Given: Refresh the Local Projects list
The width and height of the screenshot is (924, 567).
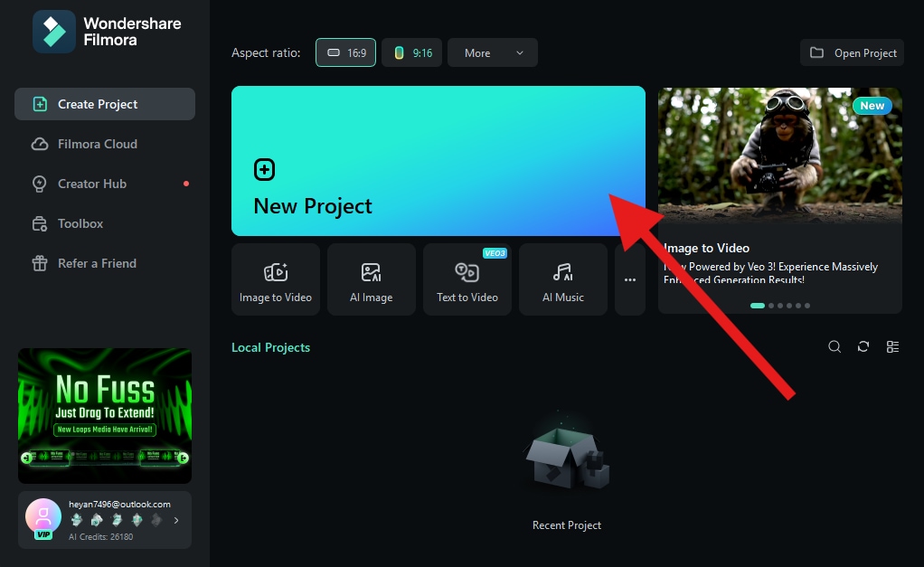Looking at the screenshot, I should (863, 346).
